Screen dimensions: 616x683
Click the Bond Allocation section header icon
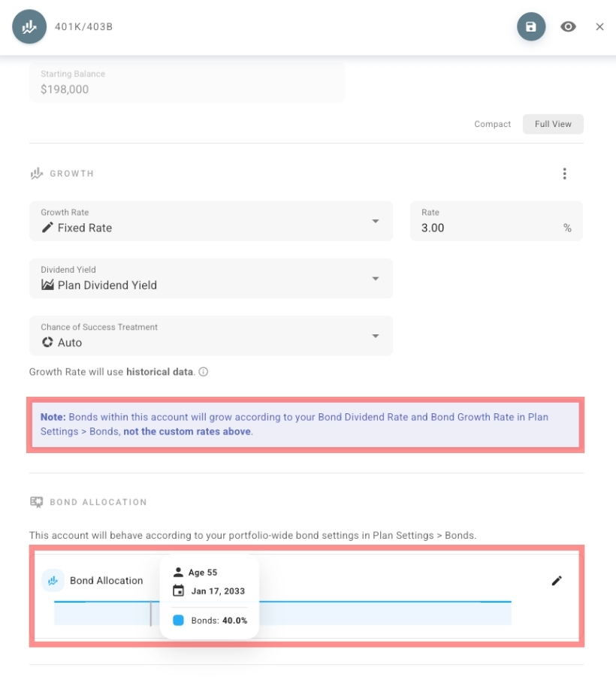tap(36, 502)
